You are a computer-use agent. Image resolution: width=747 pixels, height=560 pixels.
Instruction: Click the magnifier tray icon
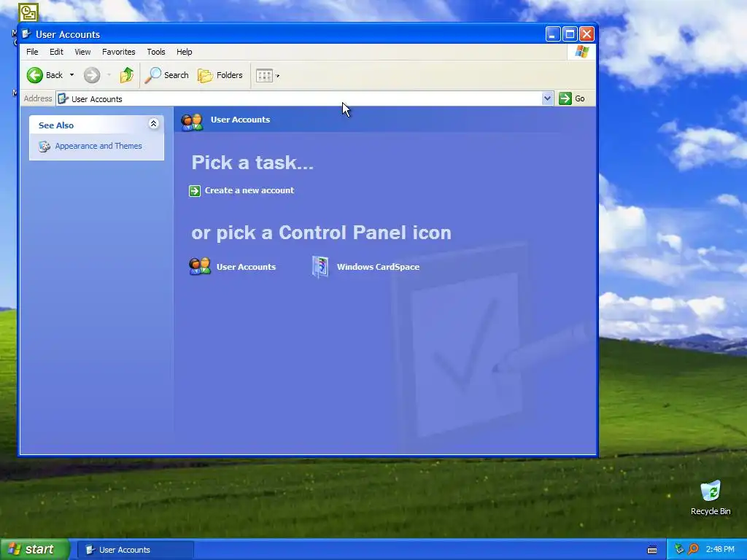coord(694,549)
